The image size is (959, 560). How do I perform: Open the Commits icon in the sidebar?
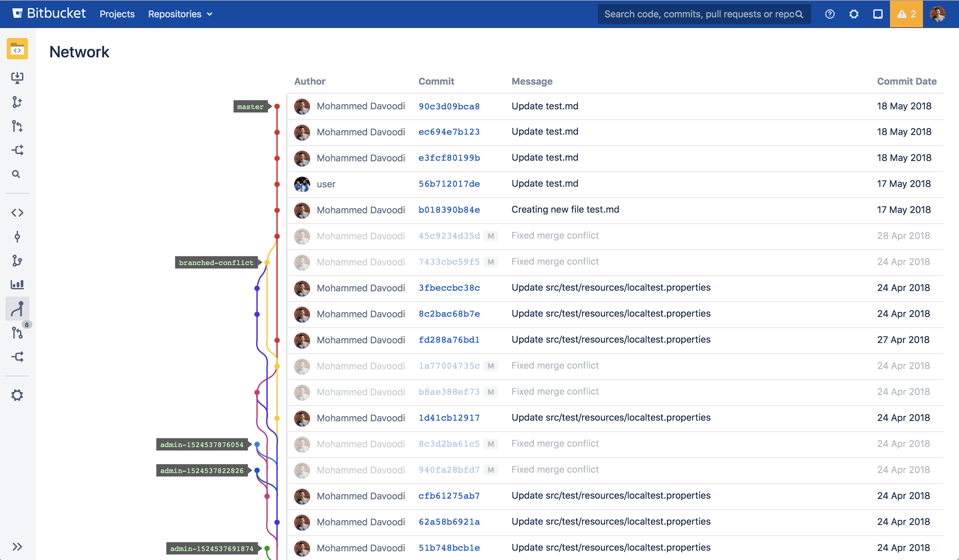17,237
